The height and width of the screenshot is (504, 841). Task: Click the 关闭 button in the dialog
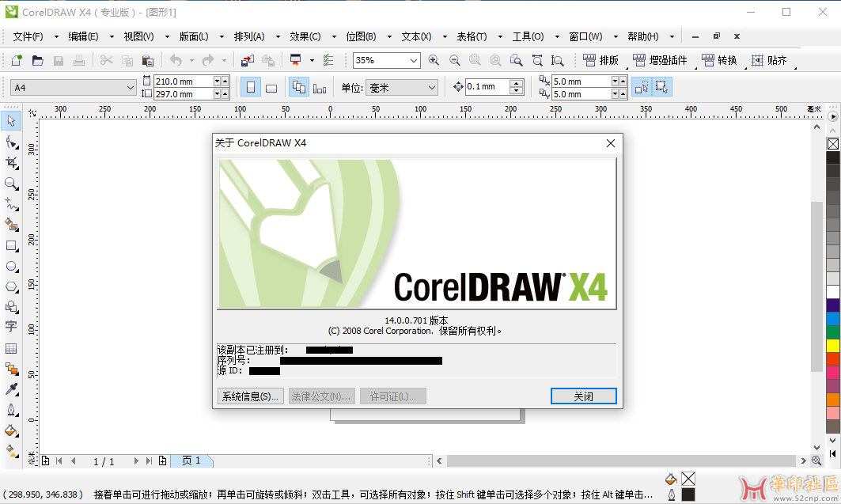[x=584, y=396]
